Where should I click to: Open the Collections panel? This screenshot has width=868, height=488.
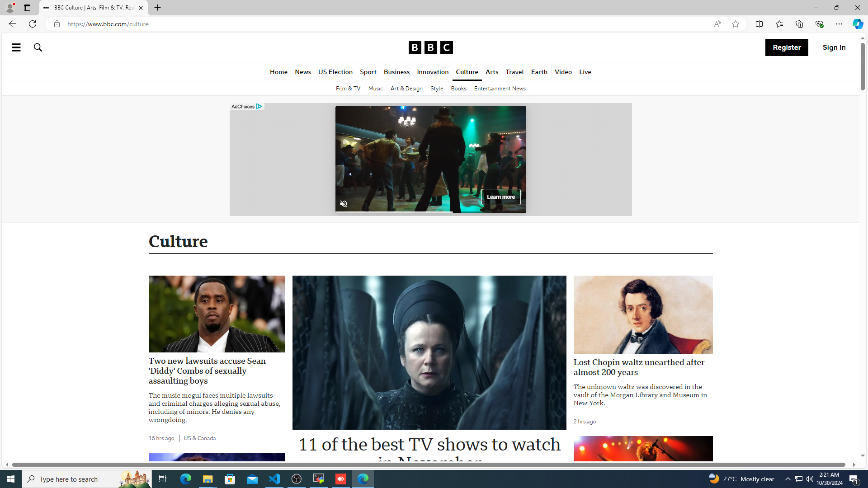click(x=799, y=24)
